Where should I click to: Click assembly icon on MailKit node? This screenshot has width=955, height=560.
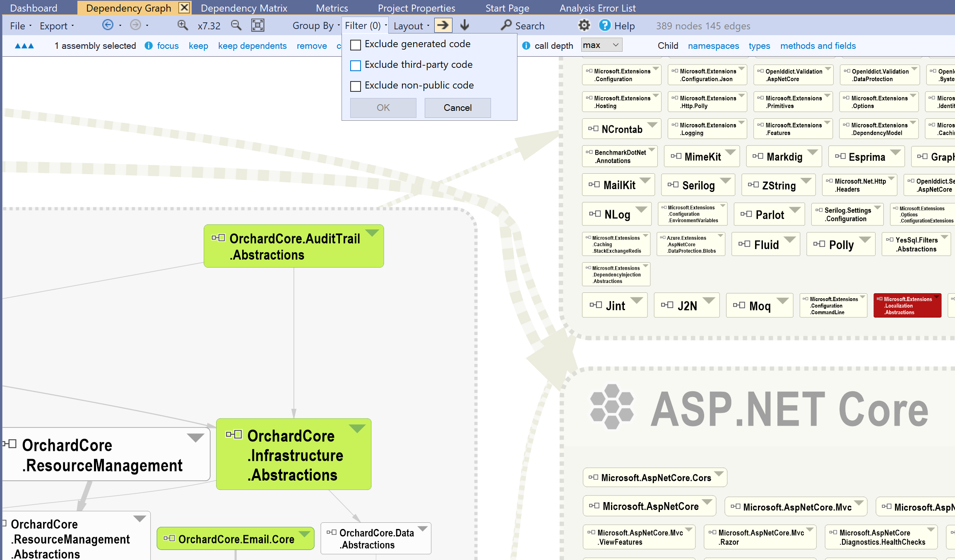[x=594, y=184]
